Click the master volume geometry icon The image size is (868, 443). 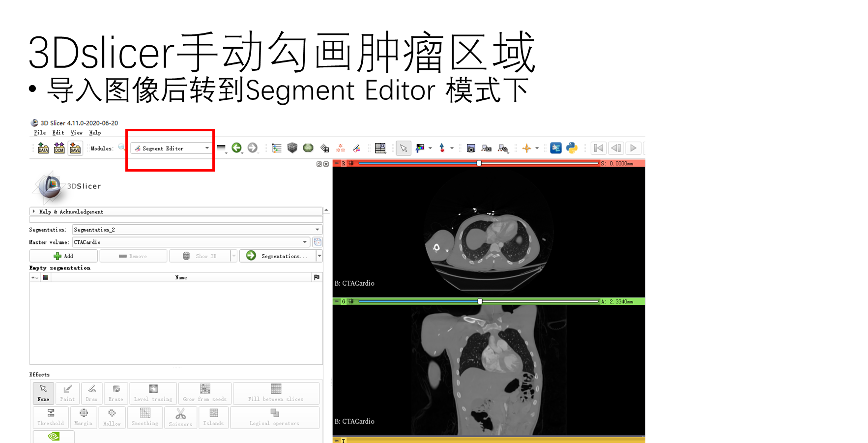318,242
